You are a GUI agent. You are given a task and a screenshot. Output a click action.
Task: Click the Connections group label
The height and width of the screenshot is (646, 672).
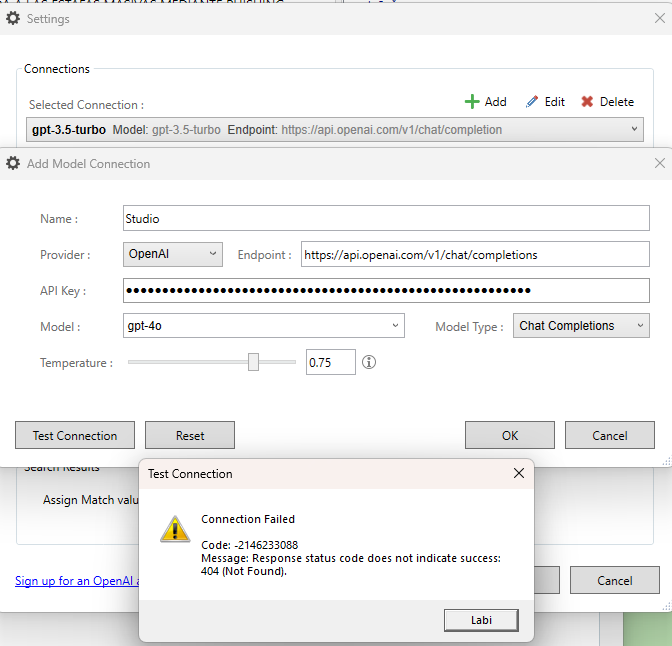pos(57,69)
